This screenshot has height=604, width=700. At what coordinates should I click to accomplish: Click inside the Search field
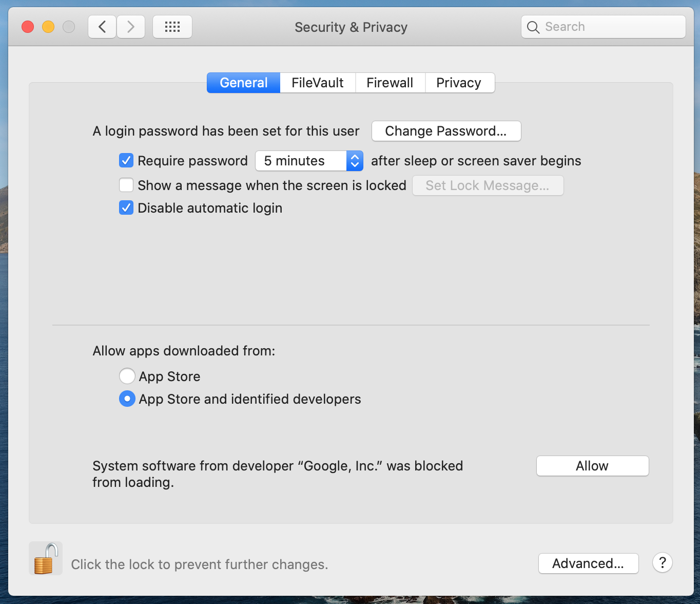pyautogui.click(x=611, y=27)
